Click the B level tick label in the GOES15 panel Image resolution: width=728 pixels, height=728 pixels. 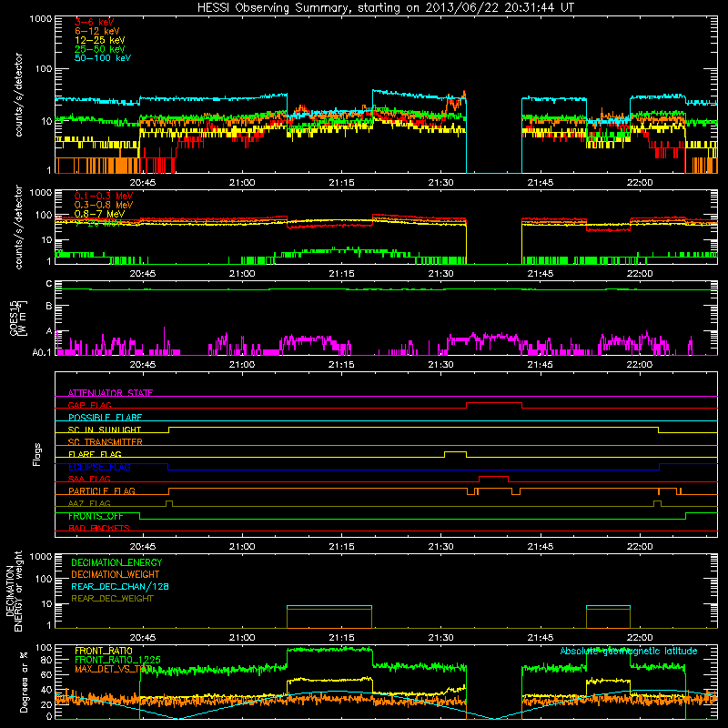point(49,306)
